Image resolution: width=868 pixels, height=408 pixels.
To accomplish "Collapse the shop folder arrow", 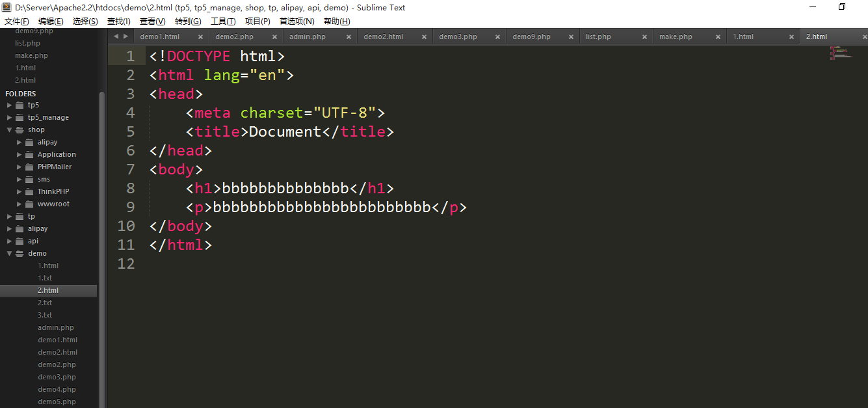I will point(10,130).
